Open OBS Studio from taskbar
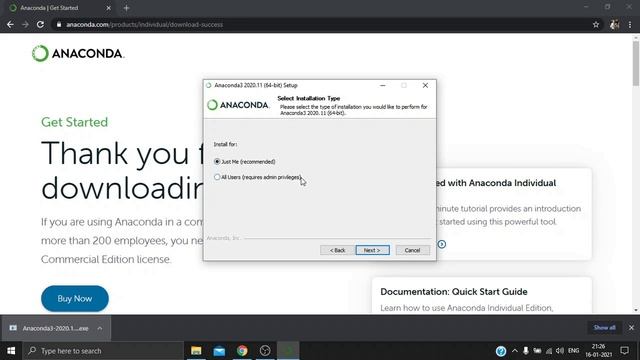640x360 pixels. pyautogui.click(x=265, y=351)
